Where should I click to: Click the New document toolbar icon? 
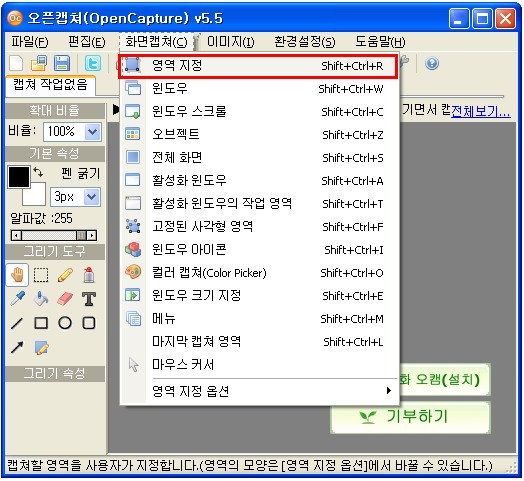pyautogui.click(x=16, y=63)
